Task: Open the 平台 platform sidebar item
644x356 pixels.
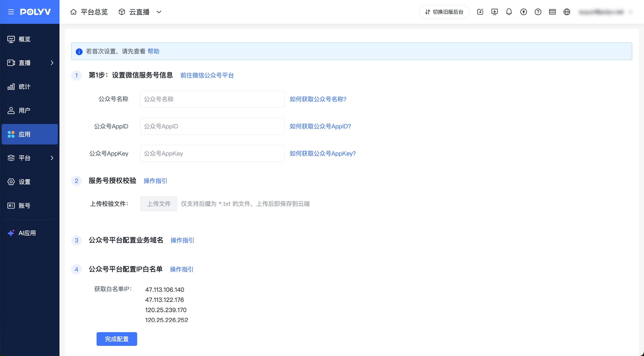Action: (x=30, y=158)
